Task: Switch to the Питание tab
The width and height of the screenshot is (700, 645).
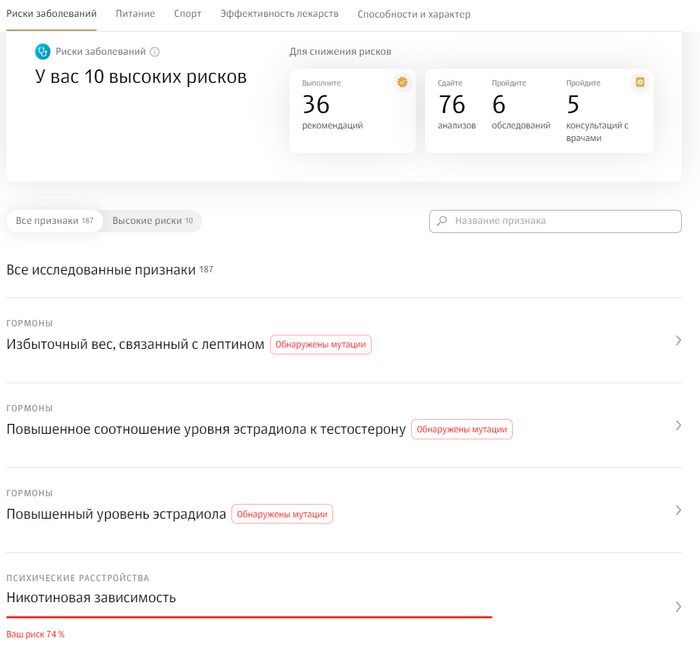Action: pyautogui.click(x=135, y=14)
